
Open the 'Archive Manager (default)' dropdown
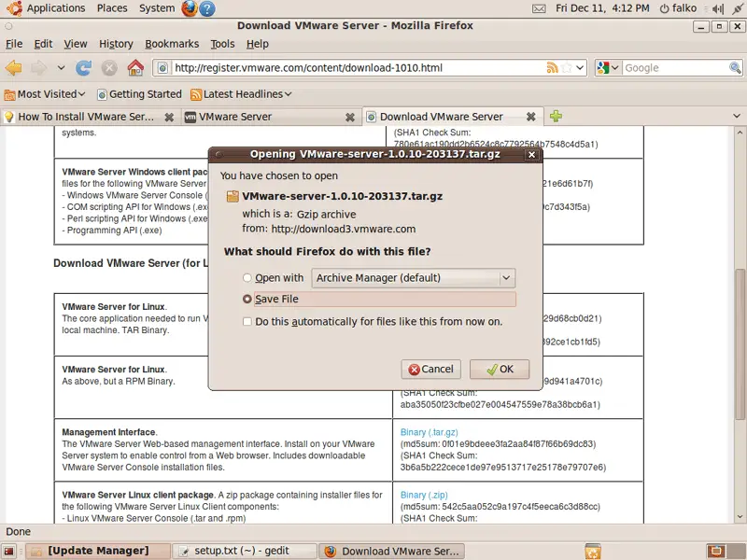tap(414, 277)
